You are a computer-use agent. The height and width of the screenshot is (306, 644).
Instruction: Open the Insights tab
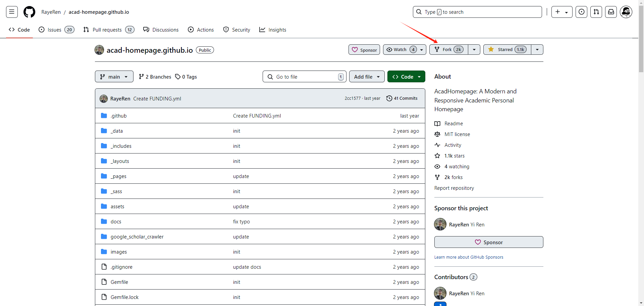273,30
